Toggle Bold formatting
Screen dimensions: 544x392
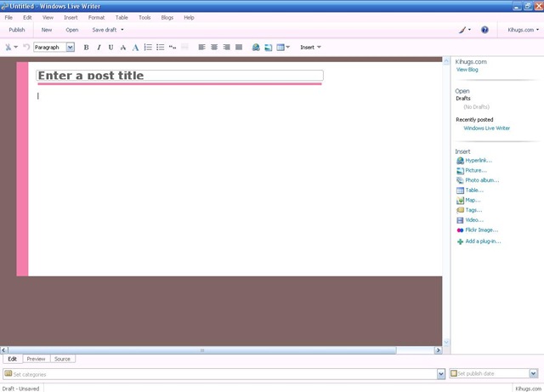pyautogui.click(x=86, y=48)
